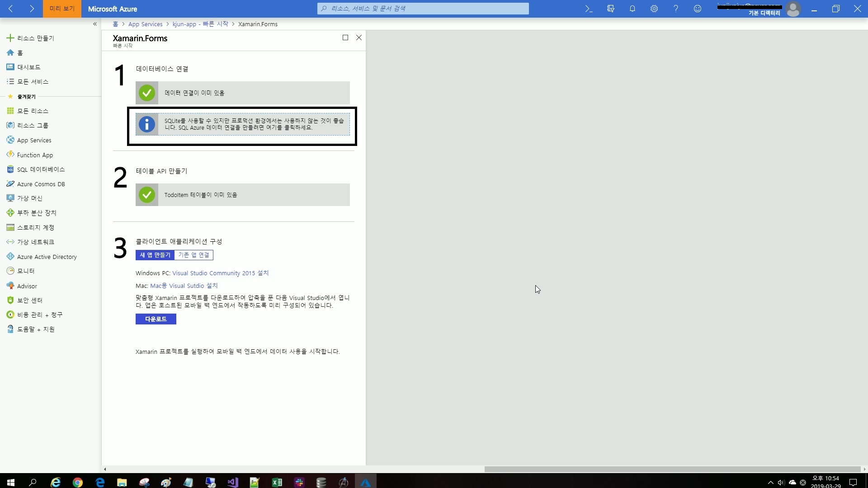Screen dimensions: 868x488
Task: Maximize the Xamarin.Forms blade
Action: [x=345, y=38]
